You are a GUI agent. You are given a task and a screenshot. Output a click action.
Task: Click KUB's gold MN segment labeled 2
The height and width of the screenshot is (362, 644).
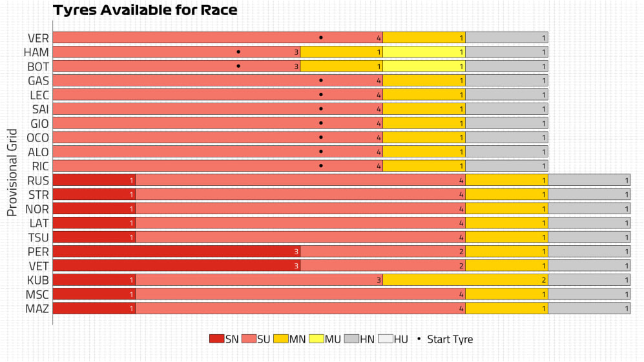click(465, 279)
